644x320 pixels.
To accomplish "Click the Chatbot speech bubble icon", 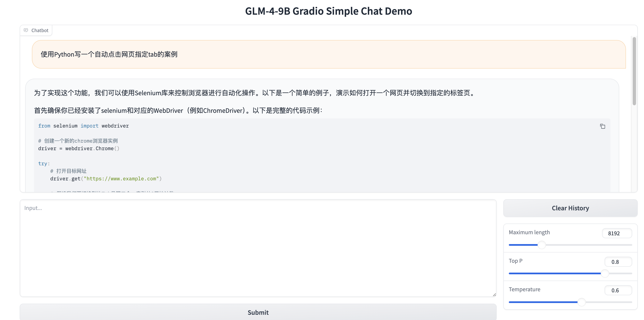I will (x=26, y=30).
